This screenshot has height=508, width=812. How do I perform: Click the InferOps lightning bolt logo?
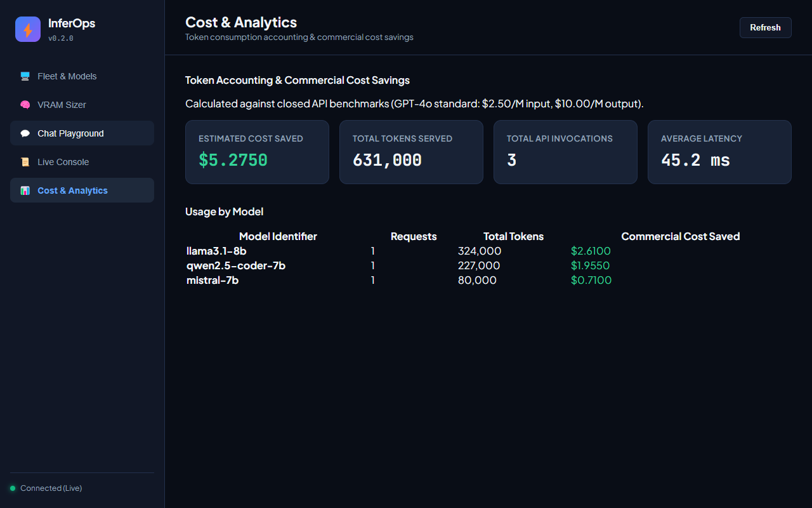(x=28, y=29)
